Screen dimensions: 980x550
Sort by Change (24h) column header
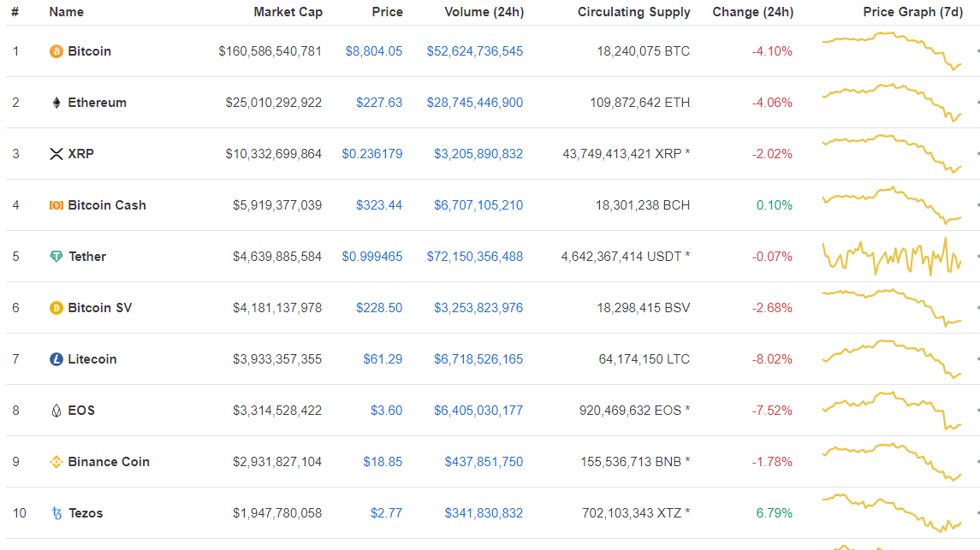pyautogui.click(x=752, y=12)
